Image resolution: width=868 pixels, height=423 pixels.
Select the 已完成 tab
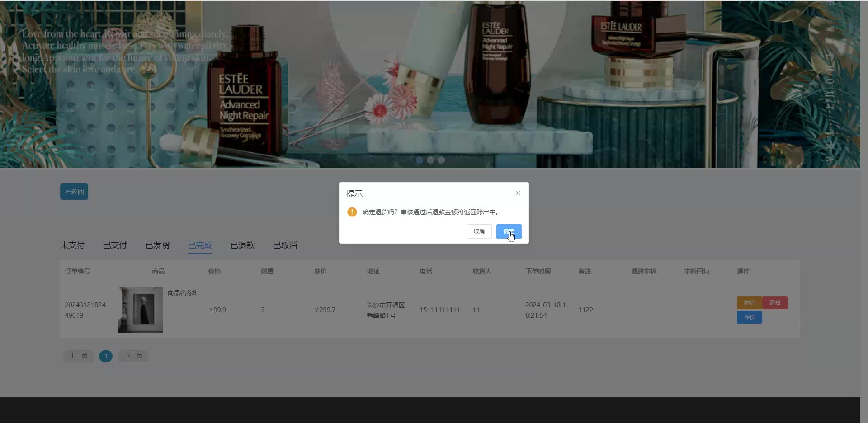tap(200, 245)
